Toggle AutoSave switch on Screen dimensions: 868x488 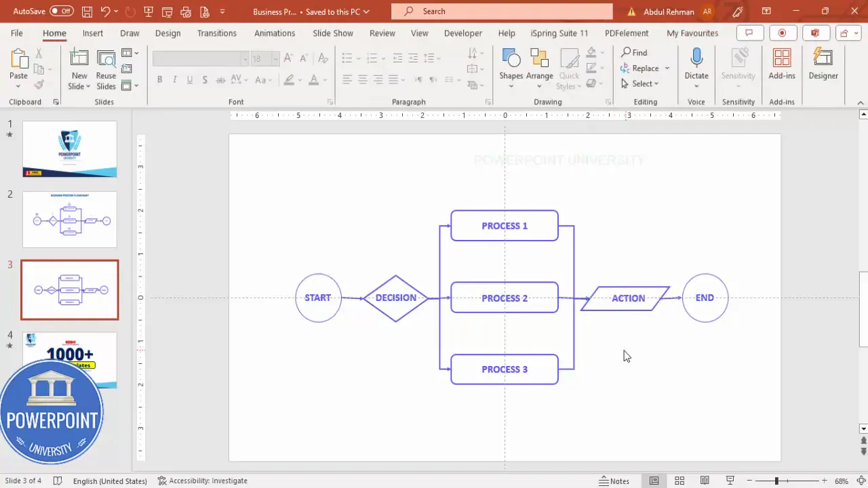(x=62, y=12)
